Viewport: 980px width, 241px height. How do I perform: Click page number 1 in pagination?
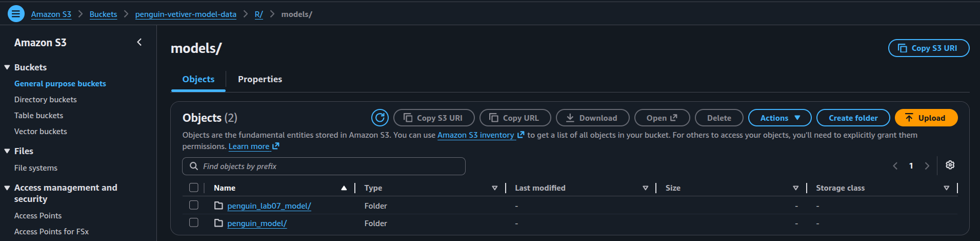tap(911, 165)
